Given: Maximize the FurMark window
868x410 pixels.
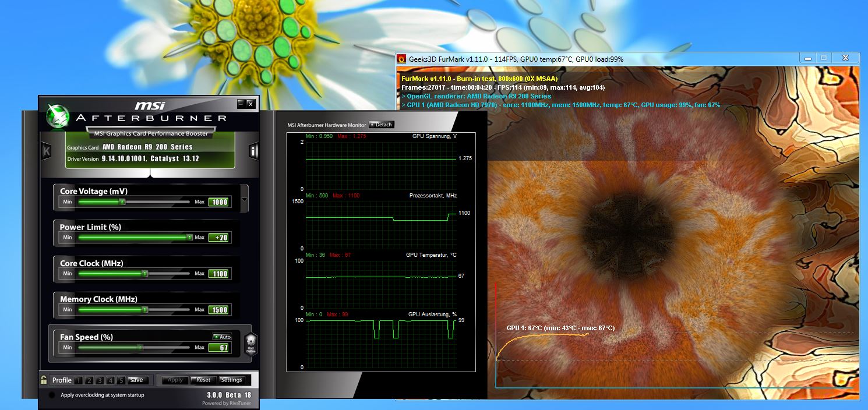Looking at the screenshot, I should pyautogui.click(x=824, y=58).
